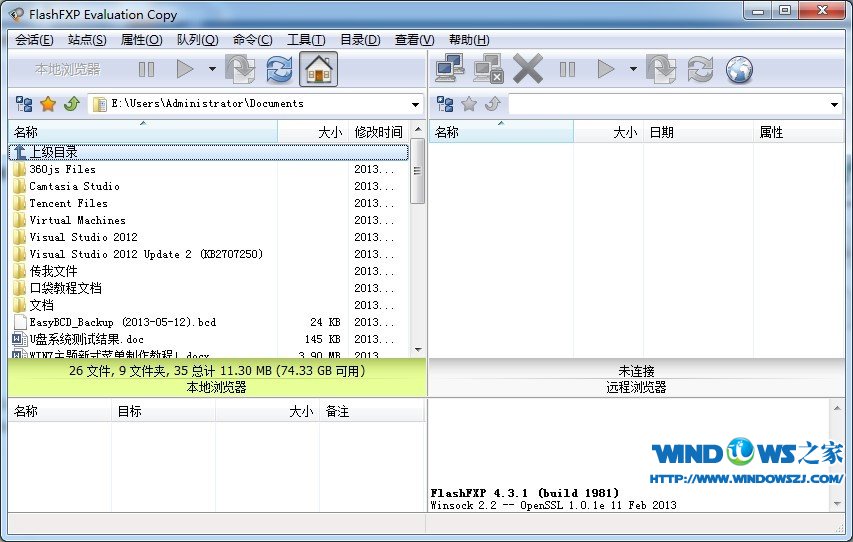This screenshot has width=853, height=542.
Task: Click the globe icon in remote toolbar
Action: [x=739, y=69]
